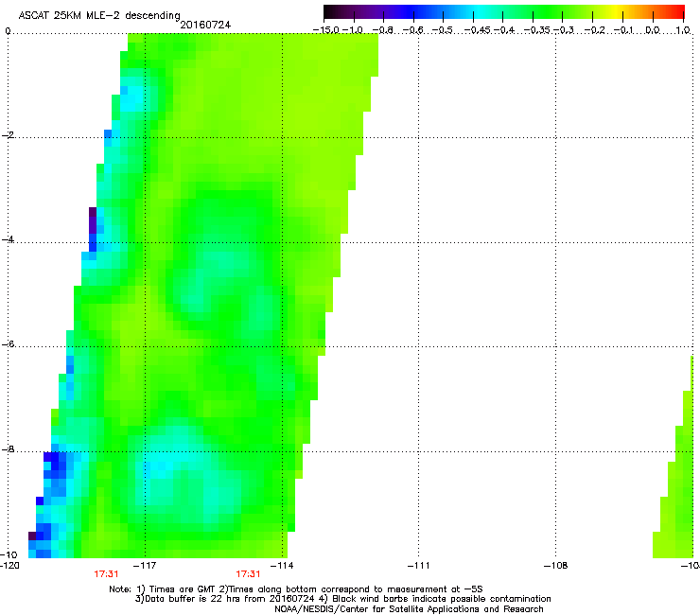The width and height of the screenshot is (700, 615).
Task: Select the longitude axis label -111
Action: click(x=419, y=566)
